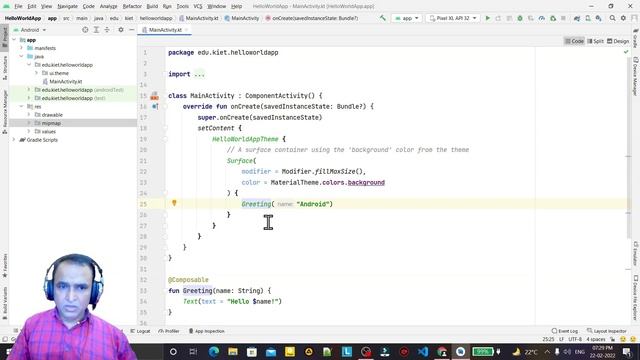This screenshot has height=360, width=640.
Task: Open Search Everywhere magnifier icon
Action: [612, 18]
